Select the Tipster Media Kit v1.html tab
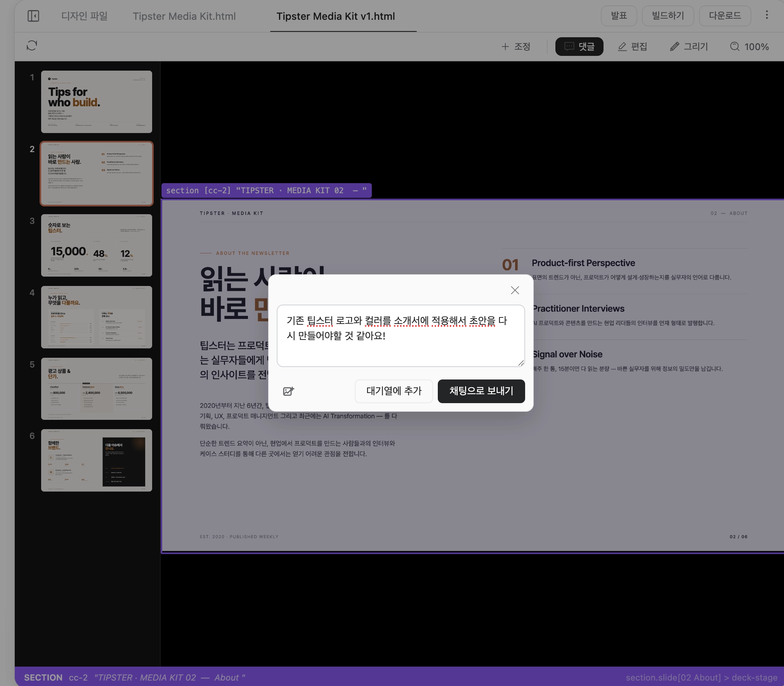The height and width of the screenshot is (686, 784). [336, 16]
